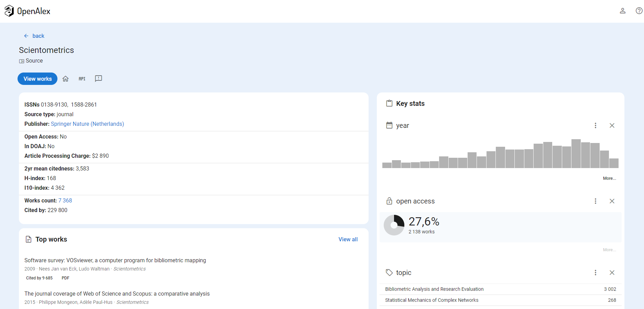Go back using the back arrow link
644x309 pixels.
34,36
